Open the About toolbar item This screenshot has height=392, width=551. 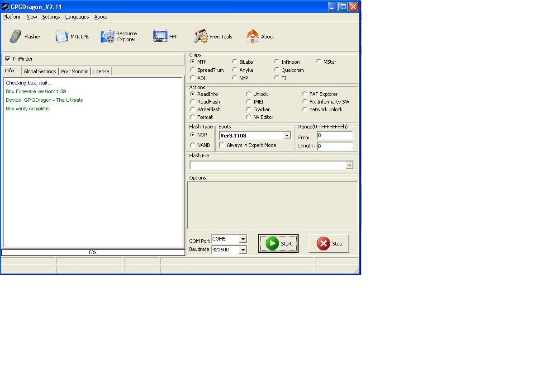[x=260, y=37]
